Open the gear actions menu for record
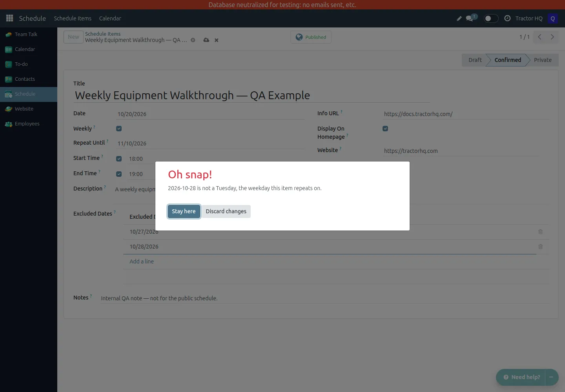The height and width of the screenshot is (392, 565). point(193,40)
